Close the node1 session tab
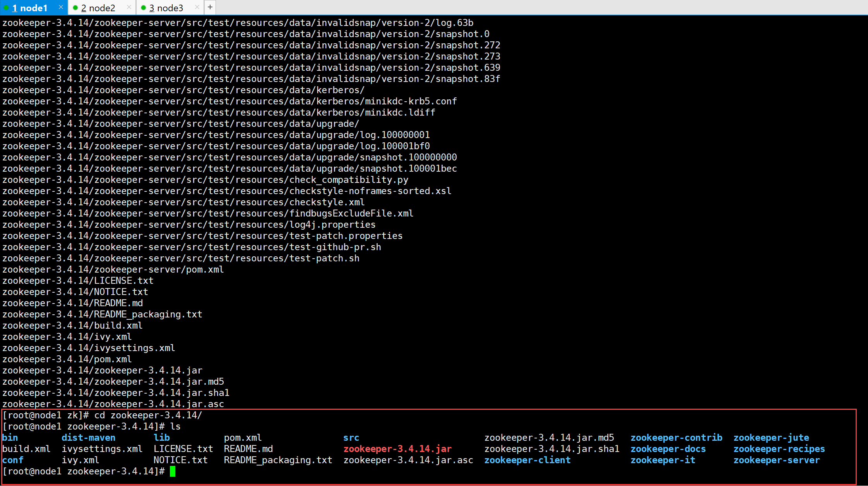The width and height of the screenshot is (868, 486). [x=61, y=7]
